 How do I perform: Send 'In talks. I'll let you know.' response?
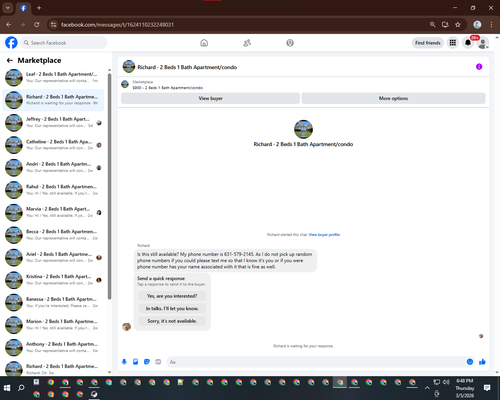(x=172, y=308)
